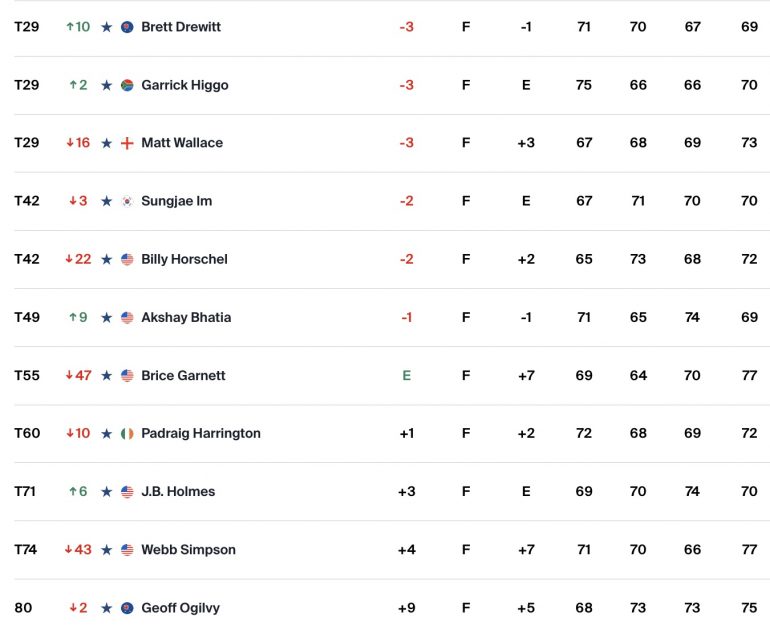Click Brice Garnett's even par total score
Screen dimensions: 770x637
[x=407, y=376]
